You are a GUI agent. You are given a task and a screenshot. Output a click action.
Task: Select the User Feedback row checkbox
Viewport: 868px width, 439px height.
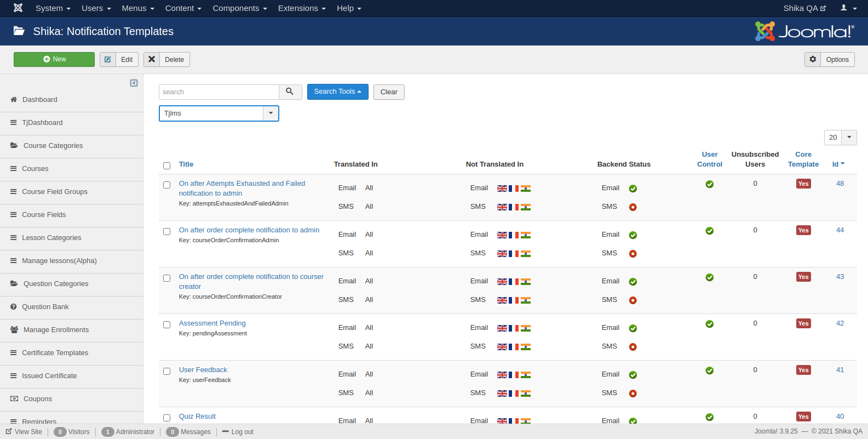[166, 371]
